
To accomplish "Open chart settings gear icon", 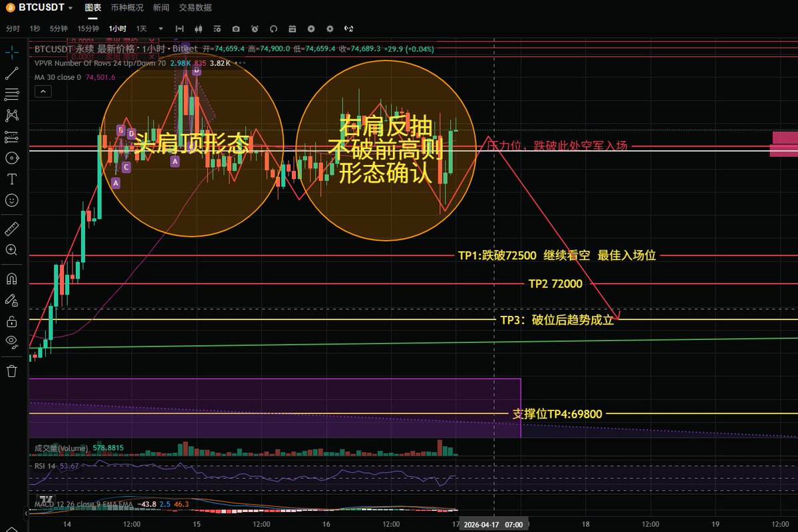I will (x=330, y=29).
